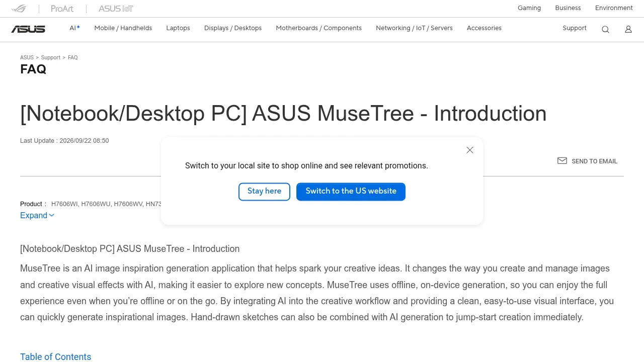
Task: Click the Last Update date text
Action: pos(64,141)
